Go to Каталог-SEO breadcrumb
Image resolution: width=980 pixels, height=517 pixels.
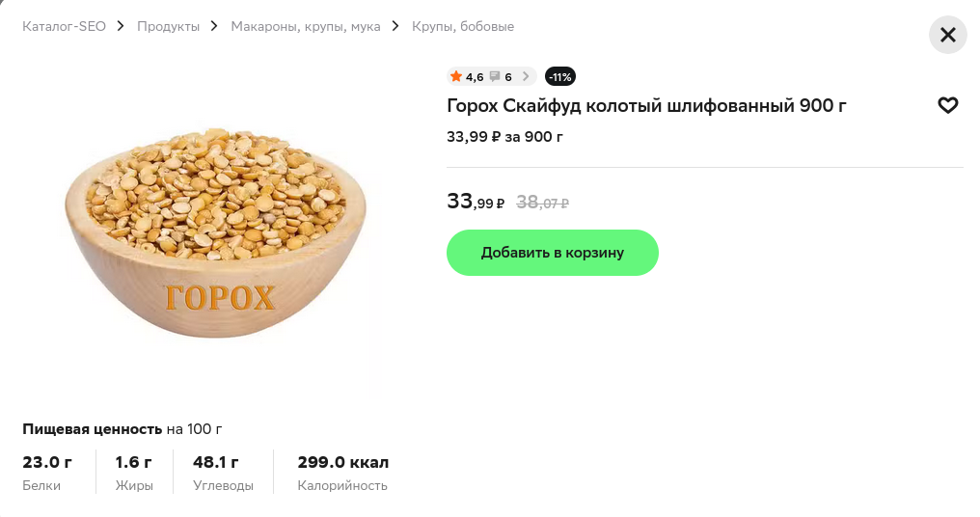64,26
